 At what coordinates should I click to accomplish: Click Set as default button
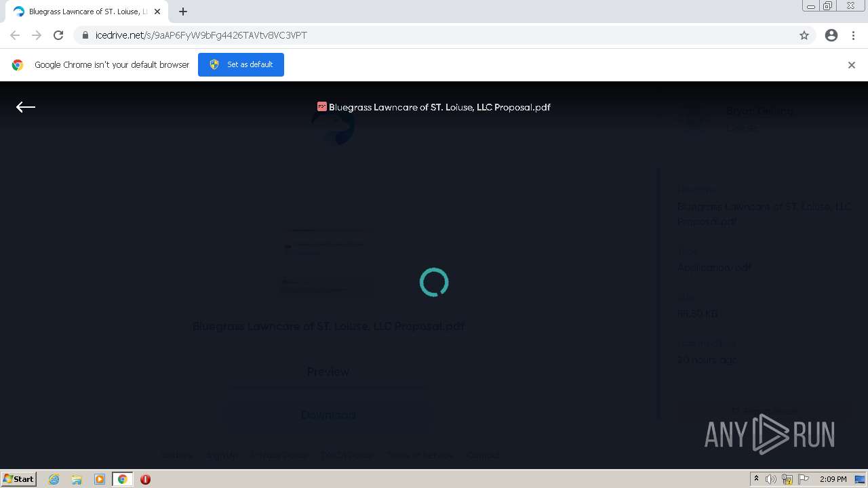[x=241, y=64]
